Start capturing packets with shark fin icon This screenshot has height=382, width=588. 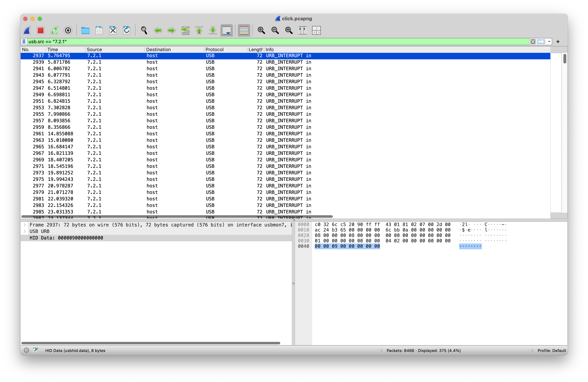click(27, 30)
